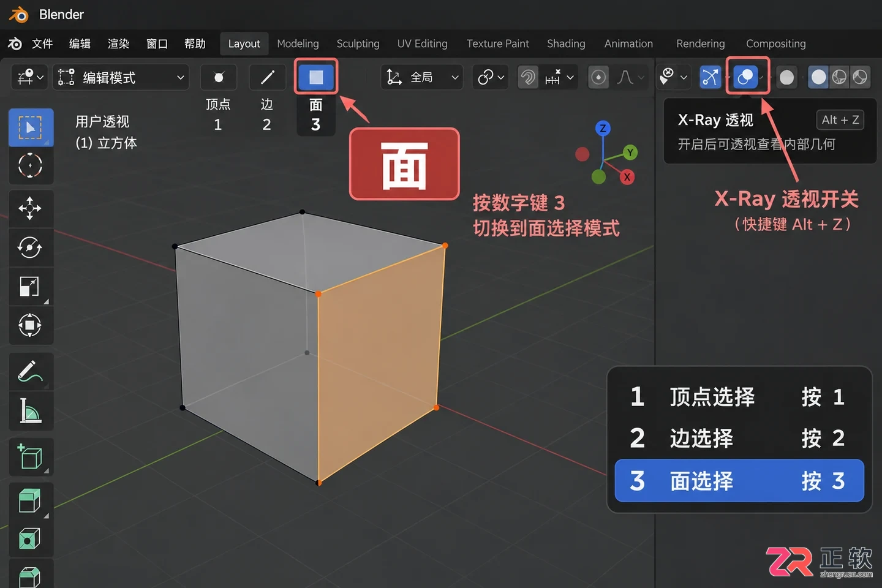Open the 渲染 menu
Screen dimensions: 882x588
[118, 43]
